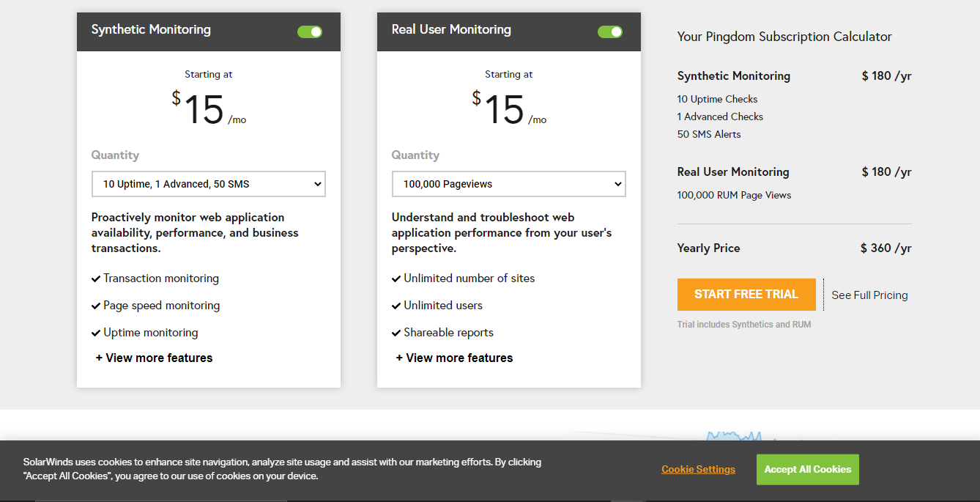Open the Synthetic Monitoring quantity dropdown
980x502 pixels.
(x=209, y=184)
